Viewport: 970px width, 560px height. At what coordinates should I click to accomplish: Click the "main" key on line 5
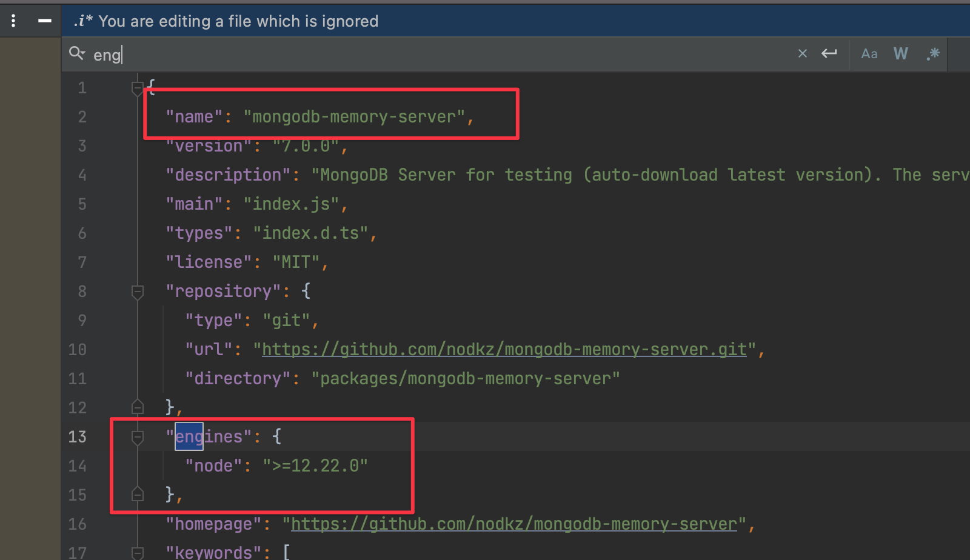point(194,204)
